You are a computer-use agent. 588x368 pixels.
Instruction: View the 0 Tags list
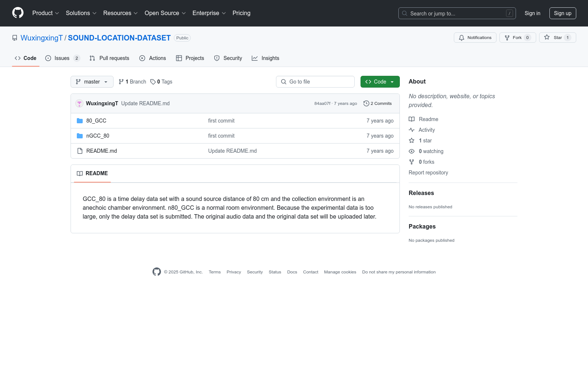[161, 82]
